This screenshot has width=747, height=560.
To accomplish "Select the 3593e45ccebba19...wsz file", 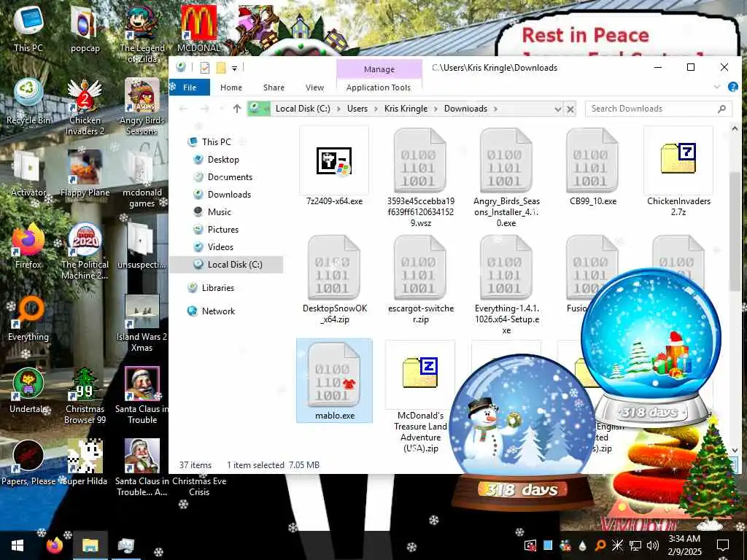I will [420, 177].
